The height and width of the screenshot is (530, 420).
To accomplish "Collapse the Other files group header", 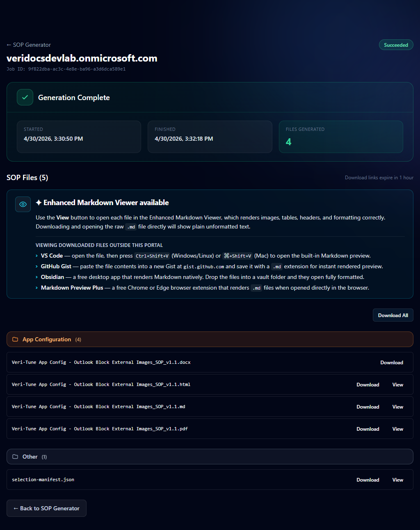I will tap(210, 457).
